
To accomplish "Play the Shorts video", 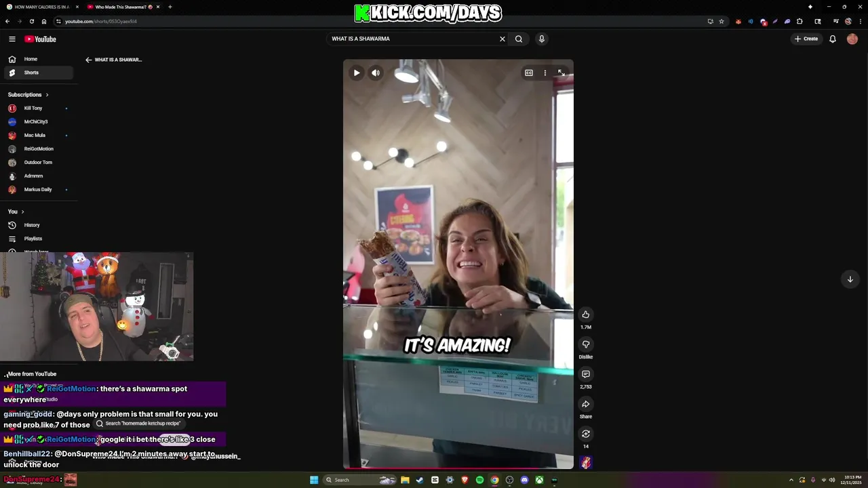I will point(357,73).
